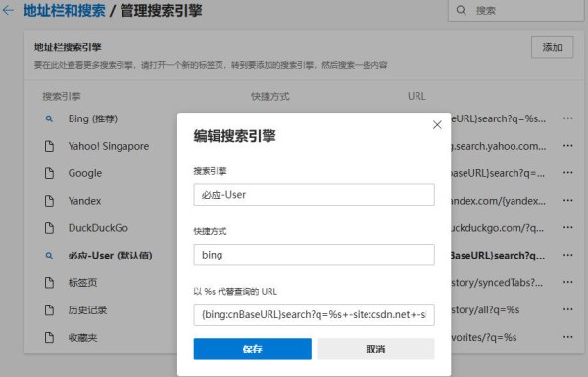The width and height of the screenshot is (588, 377).
Task: Open more options for 历史记录 row
Action: [567, 309]
